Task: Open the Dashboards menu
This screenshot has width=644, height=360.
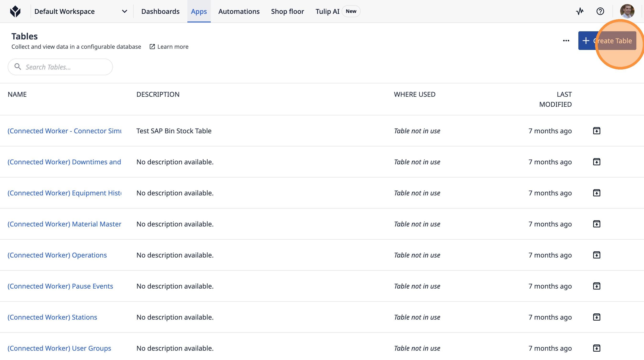Action: (160, 11)
